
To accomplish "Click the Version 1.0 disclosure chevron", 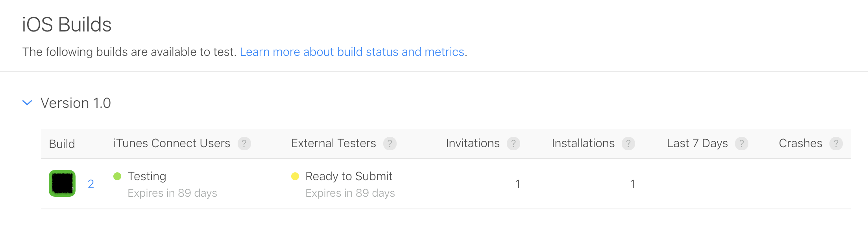I will (x=27, y=103).
